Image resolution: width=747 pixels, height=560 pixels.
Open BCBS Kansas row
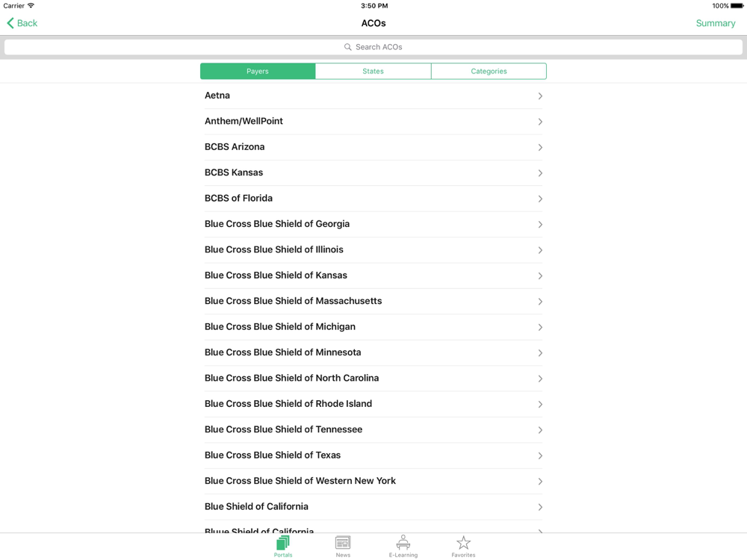tap(373, 173)
